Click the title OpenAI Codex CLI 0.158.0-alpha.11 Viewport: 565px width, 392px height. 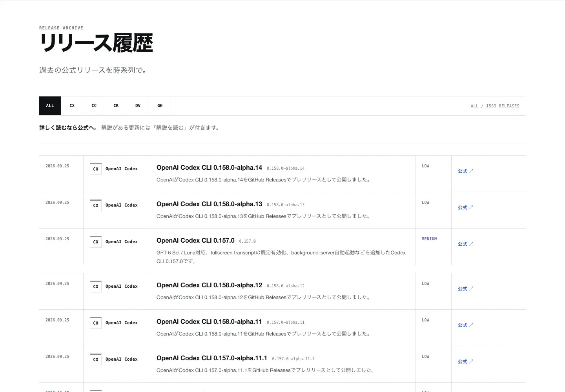click(209, 322)
